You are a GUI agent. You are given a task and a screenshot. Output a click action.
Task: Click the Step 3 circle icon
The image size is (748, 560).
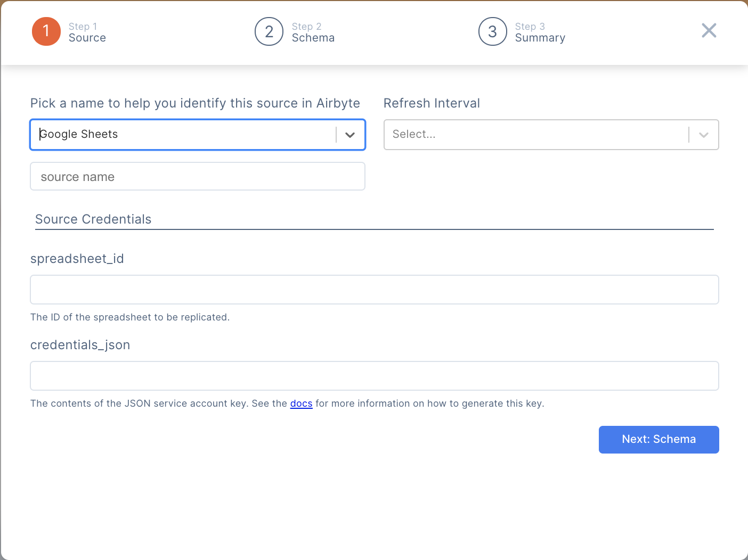point(492,31)
